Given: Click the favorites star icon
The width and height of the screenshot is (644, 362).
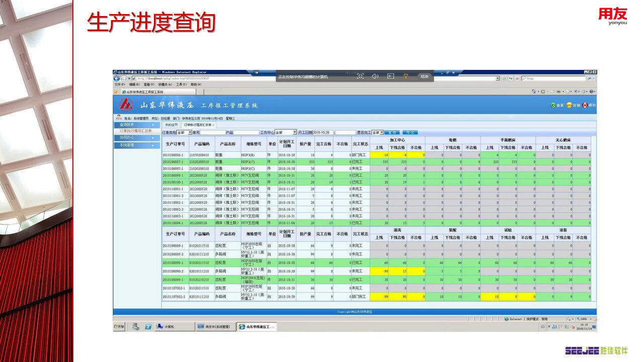Looking at the screenshot, I should click(x=116, y=92).
